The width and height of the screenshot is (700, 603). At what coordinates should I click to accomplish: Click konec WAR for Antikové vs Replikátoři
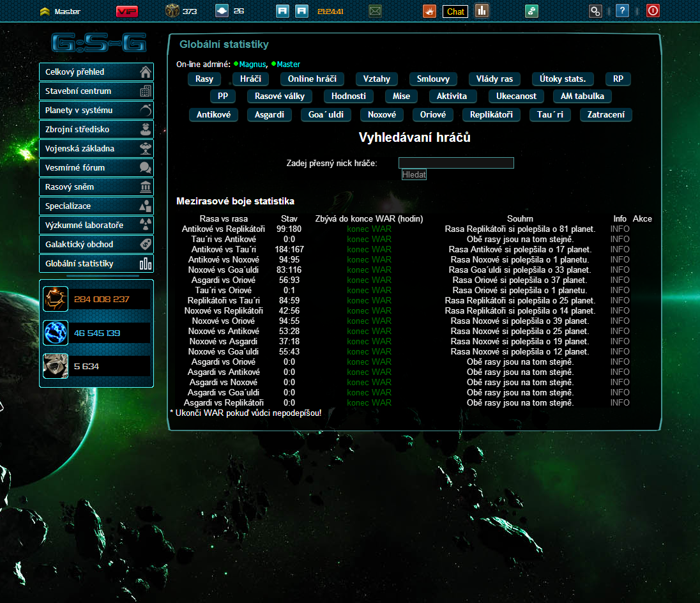click(x=369, y=229)
